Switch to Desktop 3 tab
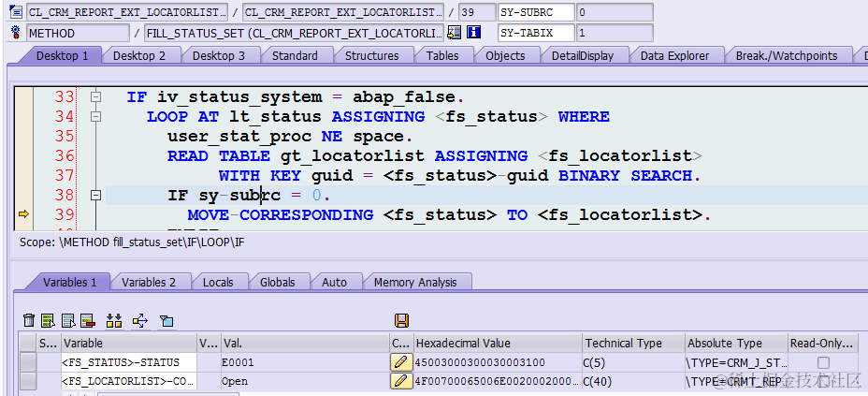Viewport: 868px width, 396px height. (218, 56)
